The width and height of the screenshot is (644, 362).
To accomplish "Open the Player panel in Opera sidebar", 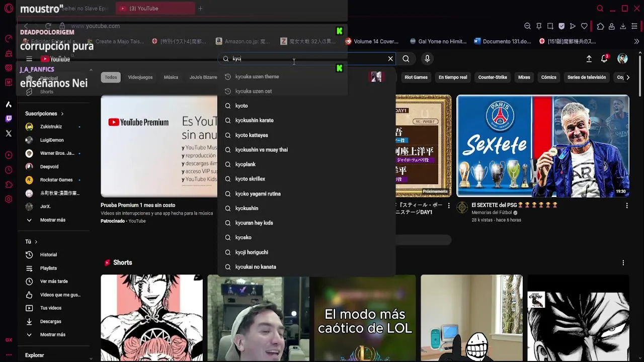I will [9, 155].
